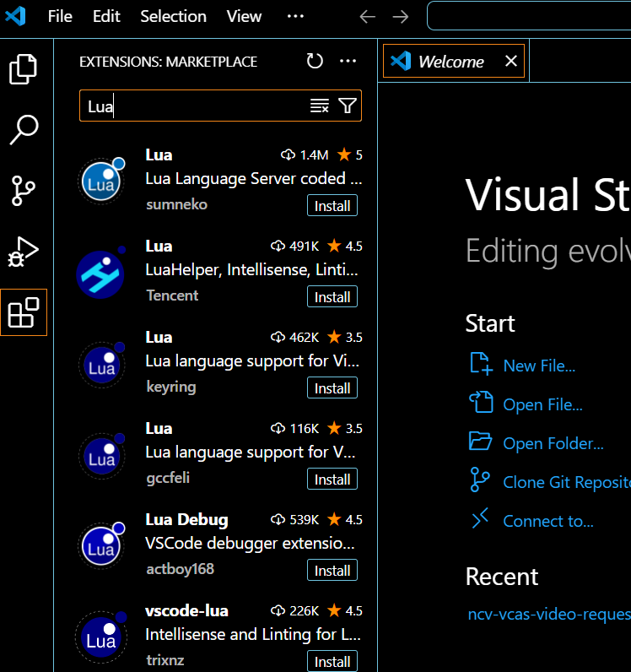Install sumneko's Lua extension

tap(332, 206)
